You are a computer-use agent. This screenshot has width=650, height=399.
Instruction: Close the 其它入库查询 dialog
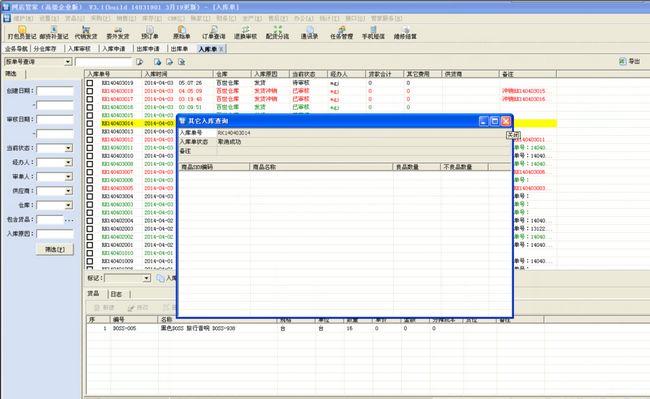[x=506, y=121]
